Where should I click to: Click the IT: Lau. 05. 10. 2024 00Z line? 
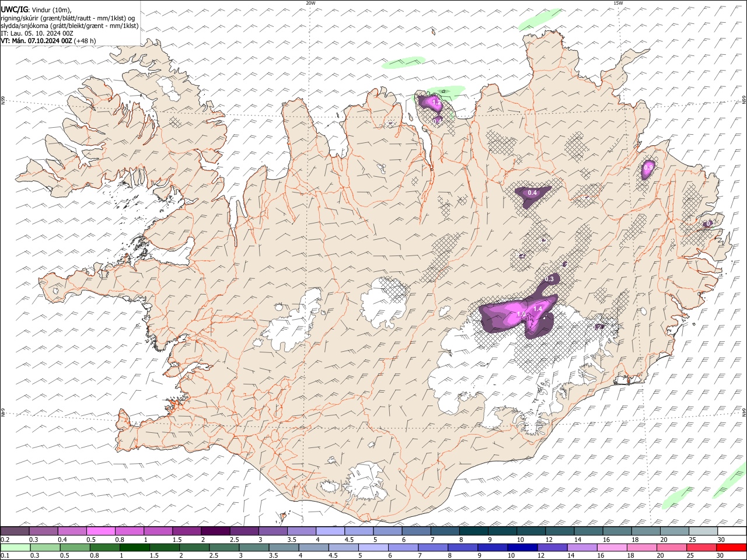pos(37,33)
